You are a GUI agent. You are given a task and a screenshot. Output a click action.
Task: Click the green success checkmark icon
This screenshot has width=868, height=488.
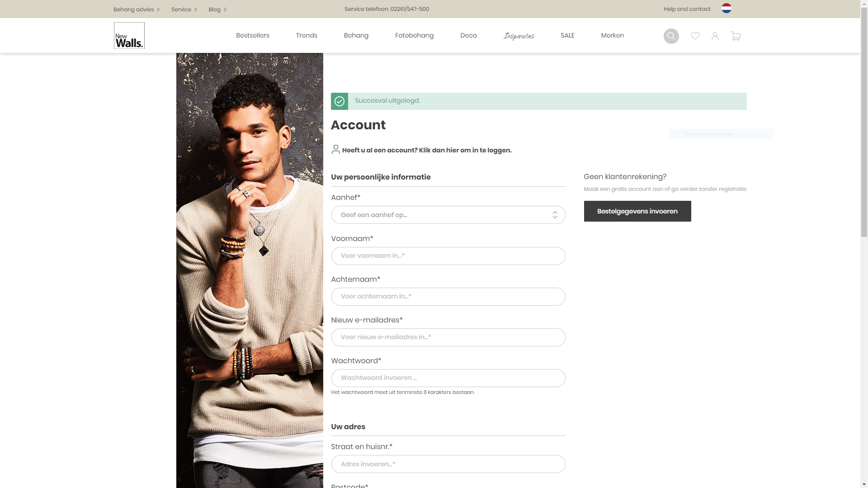[x=339, y=101]
